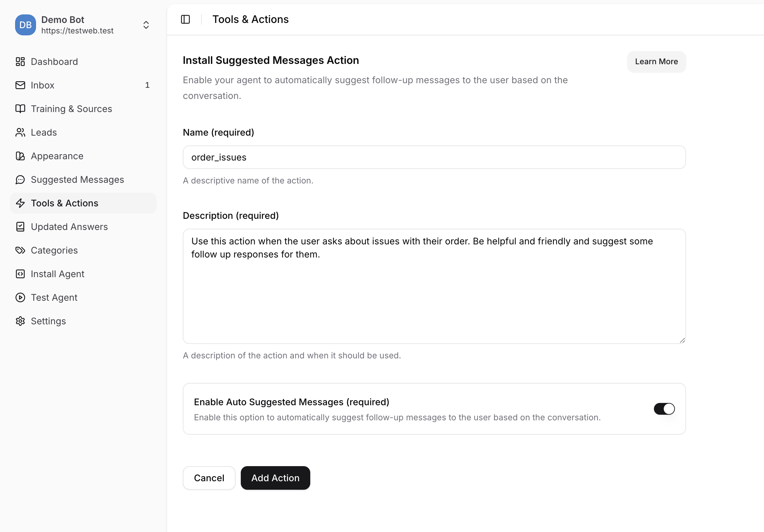Image resolution: width=764 pixels, height=532 pixels.
Task: Toggle the sidebar panel icon
Action: [185, 19]
